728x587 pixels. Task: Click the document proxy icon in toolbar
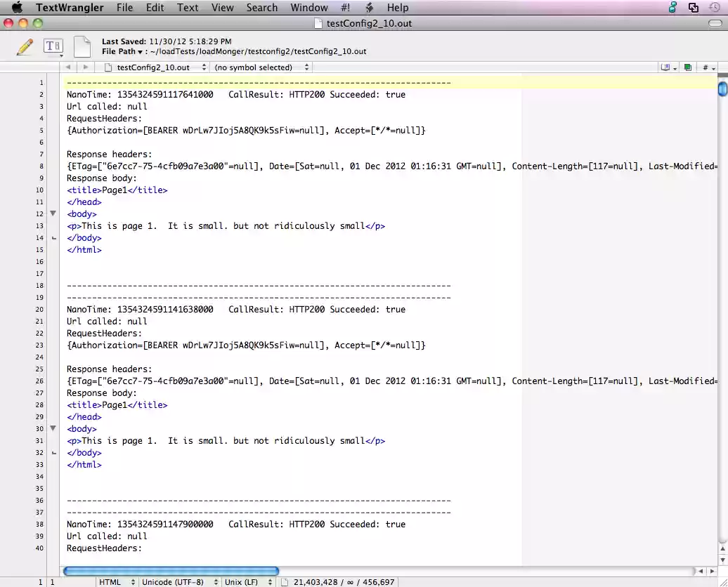83,47
